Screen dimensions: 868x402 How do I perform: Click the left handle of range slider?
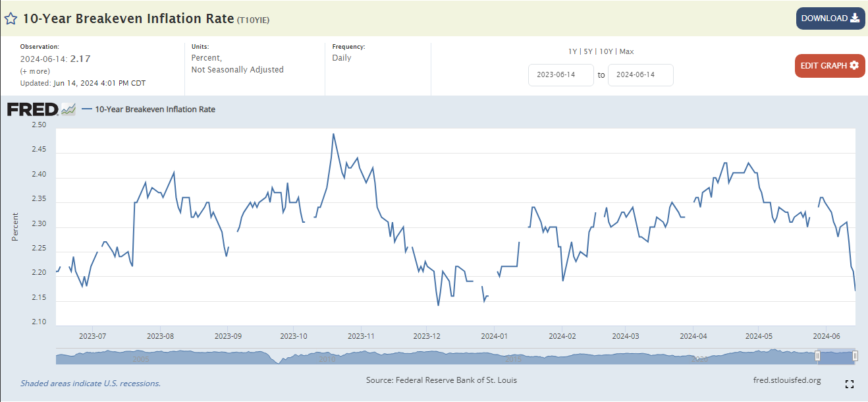817,356
